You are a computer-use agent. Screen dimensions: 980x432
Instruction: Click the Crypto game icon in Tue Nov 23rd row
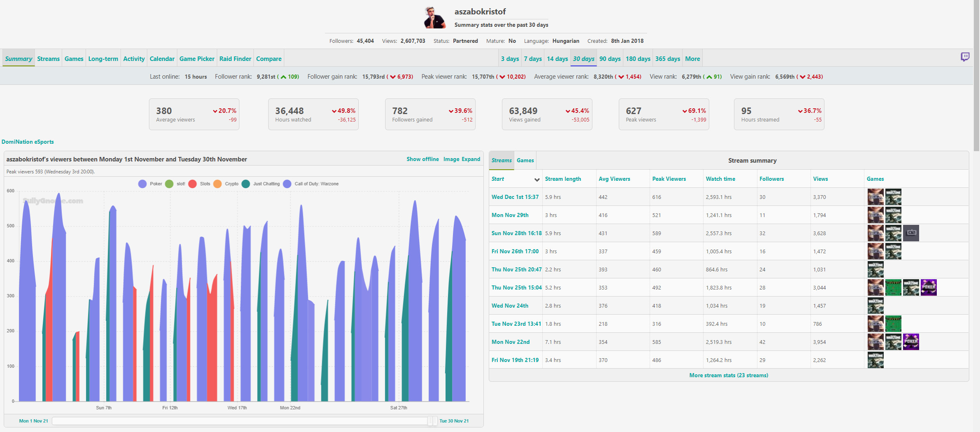tap(893, 324)
